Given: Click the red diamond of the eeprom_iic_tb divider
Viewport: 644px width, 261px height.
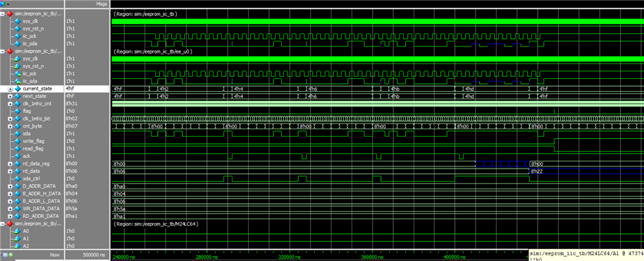Looking at the screenshot, I should 9,14.
